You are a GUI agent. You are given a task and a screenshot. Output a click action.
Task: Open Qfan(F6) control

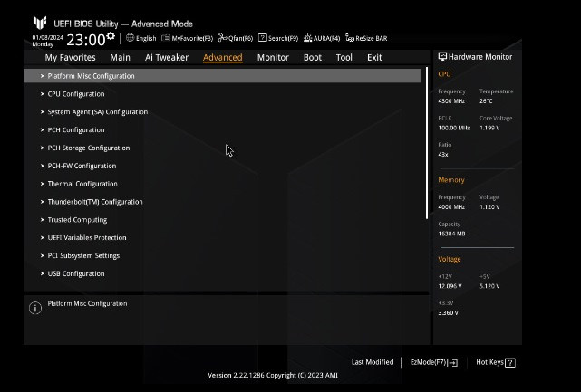236,38
